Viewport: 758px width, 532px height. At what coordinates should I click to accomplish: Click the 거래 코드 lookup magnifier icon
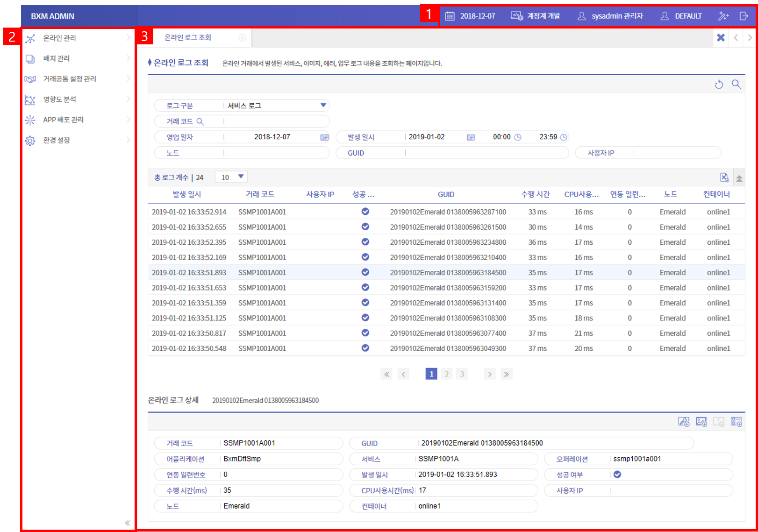[x=200, y=121]
